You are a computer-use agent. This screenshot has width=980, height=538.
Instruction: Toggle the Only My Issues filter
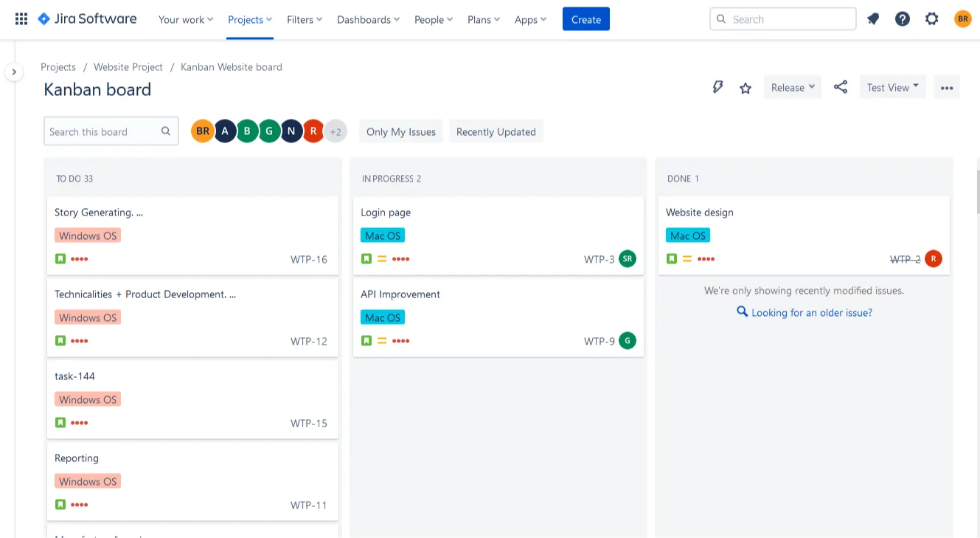coord(400,131)
